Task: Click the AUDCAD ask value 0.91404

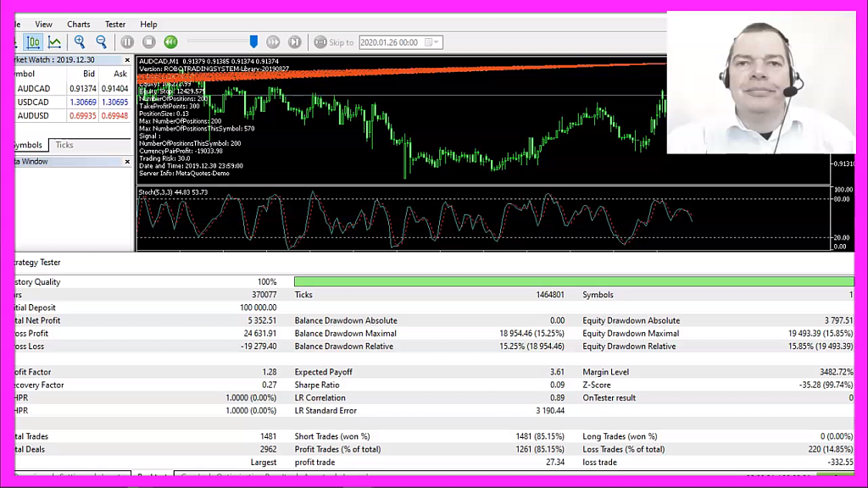Action: 114,88
